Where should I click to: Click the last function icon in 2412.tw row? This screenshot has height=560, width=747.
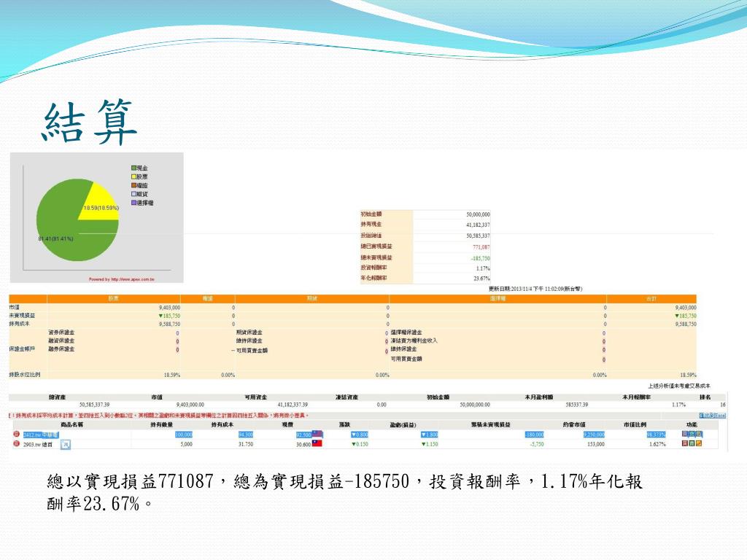click(x=699, y=434)
